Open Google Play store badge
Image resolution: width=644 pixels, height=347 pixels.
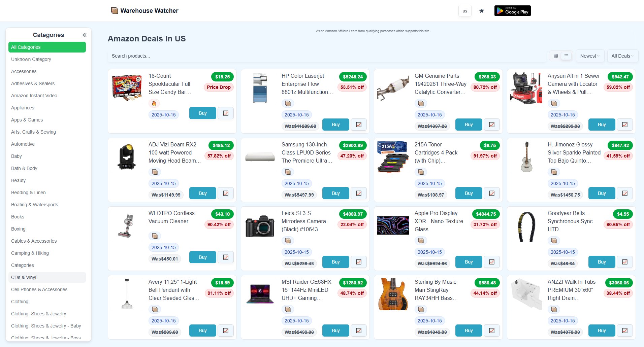tap(512, 11)
